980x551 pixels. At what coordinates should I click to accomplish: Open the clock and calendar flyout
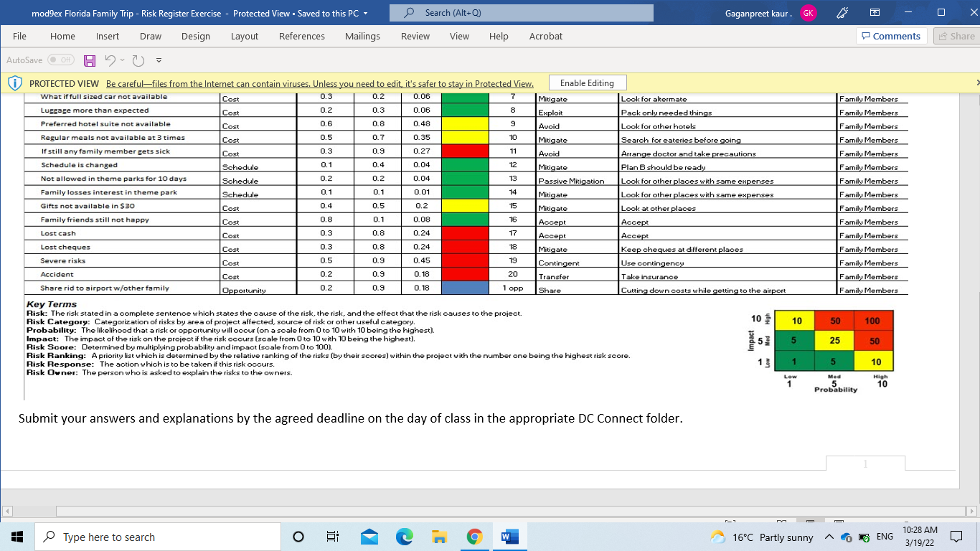click(920, 537)
